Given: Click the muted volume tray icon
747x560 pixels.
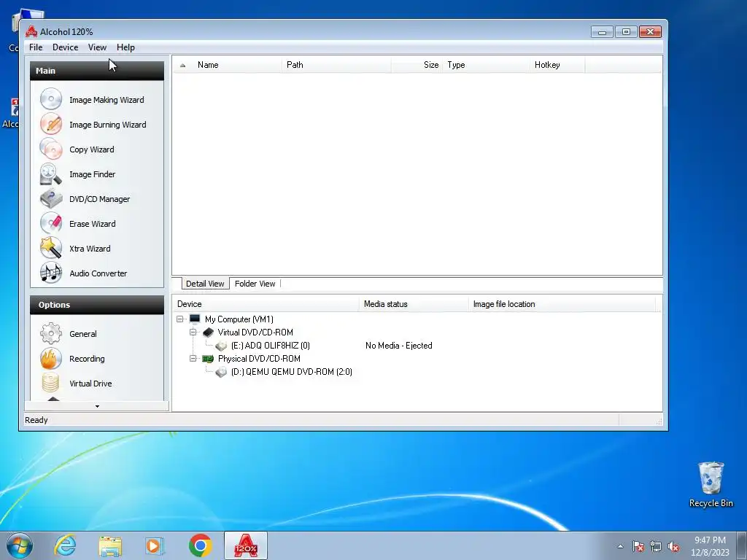Looking at the screenshot, I should point(673,546).
